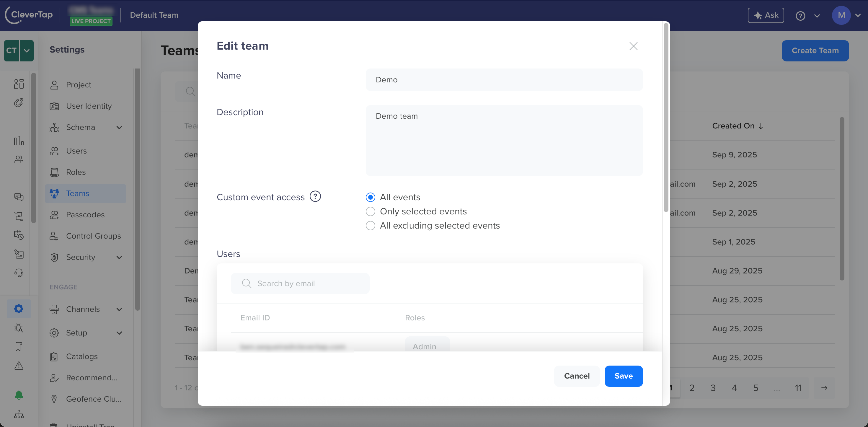Viewport: 868px width, 427px height.
Task: Click the warning triangle icon in left rail
Action: pyautogui.click(x=19, y=366)
